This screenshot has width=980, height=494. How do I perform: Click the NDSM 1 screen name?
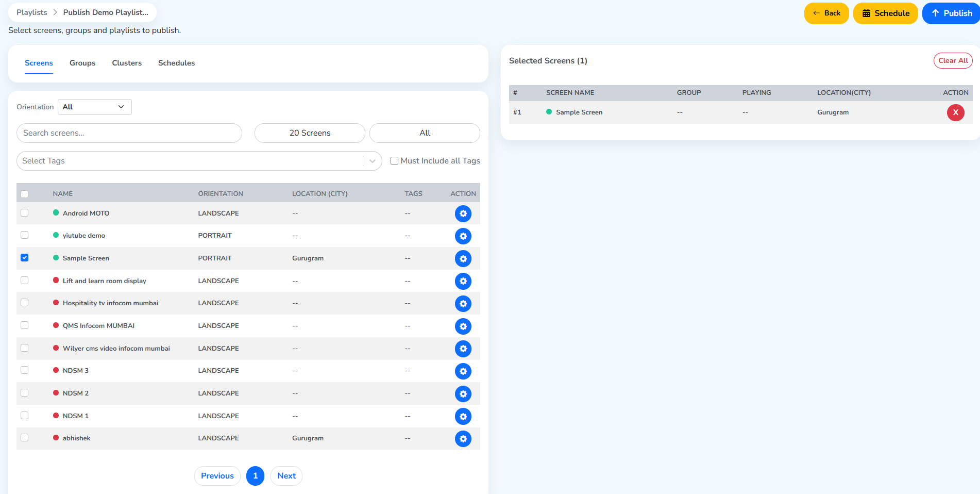(76, 416)
